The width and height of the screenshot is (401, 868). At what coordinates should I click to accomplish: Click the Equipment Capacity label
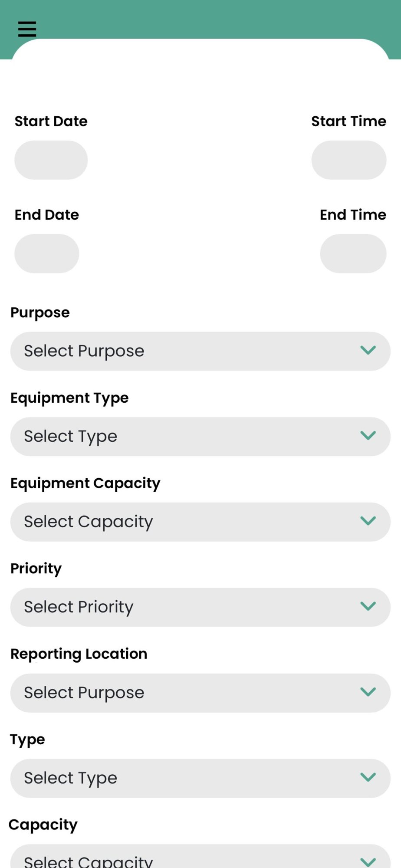coord(85,483)
